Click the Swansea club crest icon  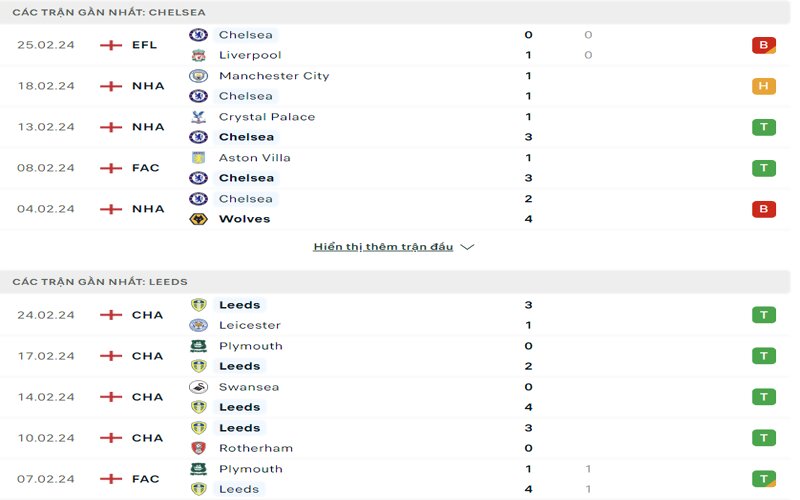198,387
